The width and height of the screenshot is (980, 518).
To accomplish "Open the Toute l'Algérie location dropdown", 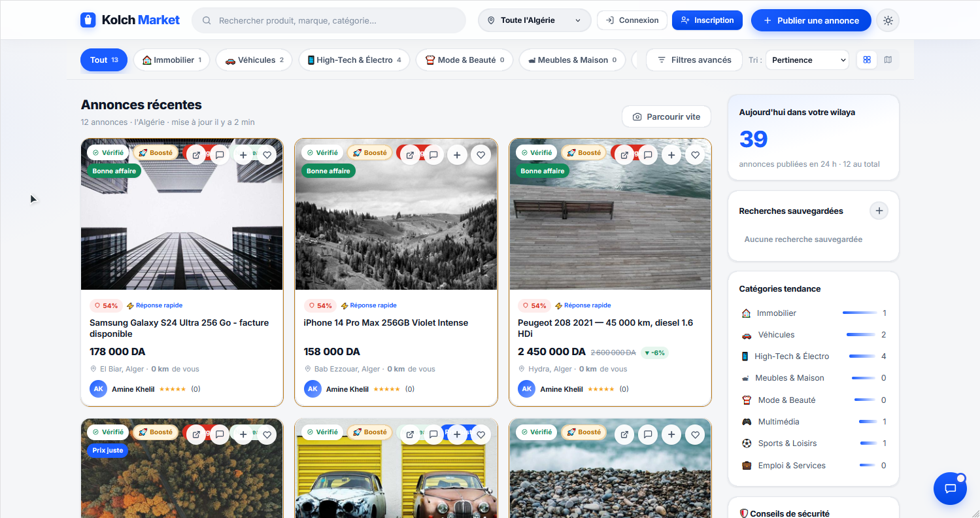I will 534,20.
